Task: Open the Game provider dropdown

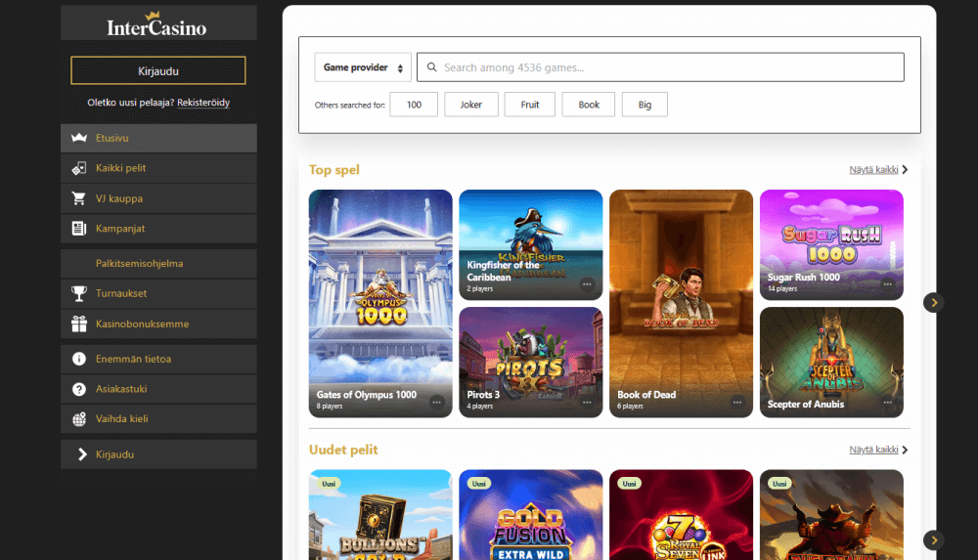Action: pos(363,67)
